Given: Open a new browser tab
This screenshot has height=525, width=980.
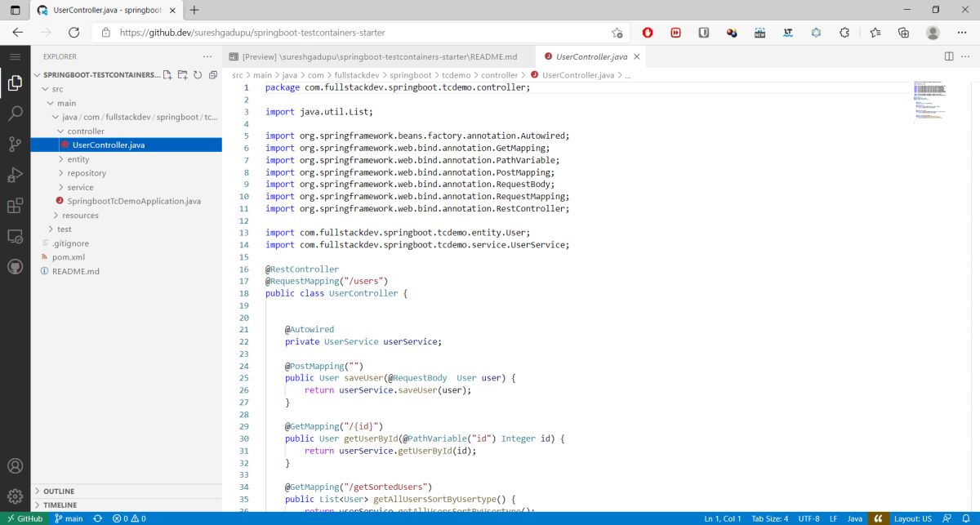Looking at the screenshot, I should tap(194, 10).
